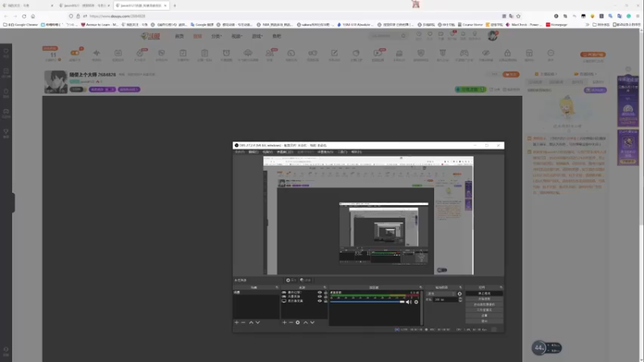Click the 开始录制 start recording button in OBS
The image size is (644, 362).
coord(485,298)
